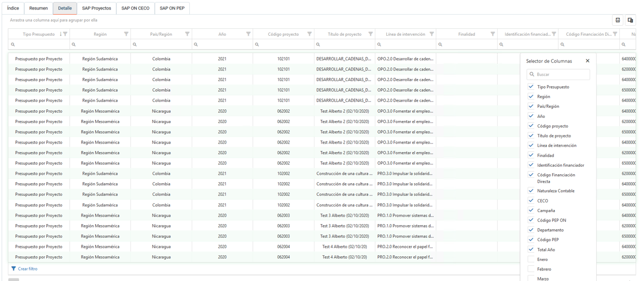Click filter row input under País/Región
Viewport: 644px width, 281px height.
(161, 44)
